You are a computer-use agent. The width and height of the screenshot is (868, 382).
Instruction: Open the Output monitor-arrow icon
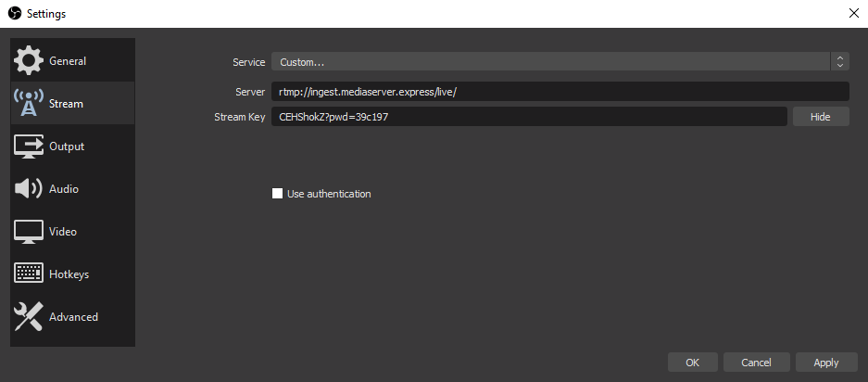click(28, 146)
